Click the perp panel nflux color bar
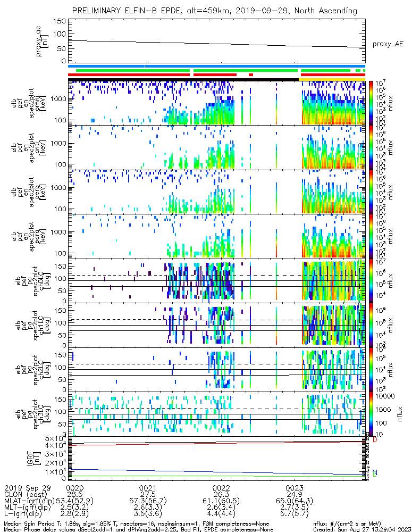Image resolution: width=412 pixels, height=532 pixels. click(371, 192)
